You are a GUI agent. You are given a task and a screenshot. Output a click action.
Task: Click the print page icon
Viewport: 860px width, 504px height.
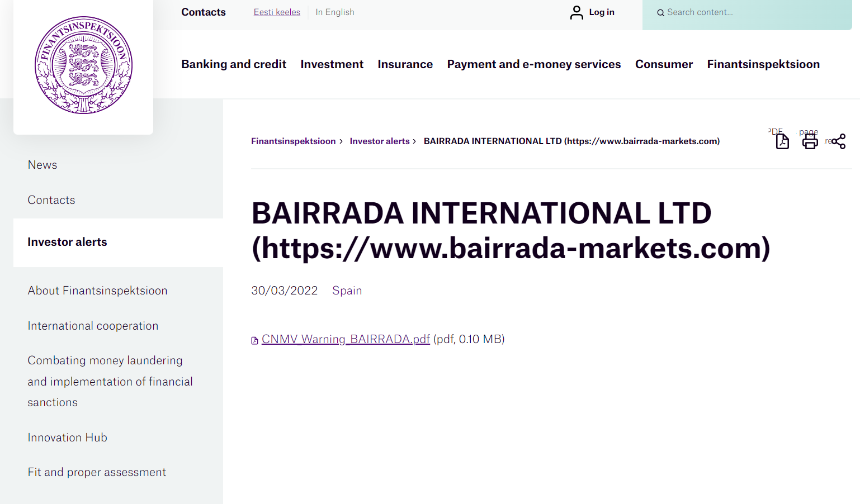point(810,141)
